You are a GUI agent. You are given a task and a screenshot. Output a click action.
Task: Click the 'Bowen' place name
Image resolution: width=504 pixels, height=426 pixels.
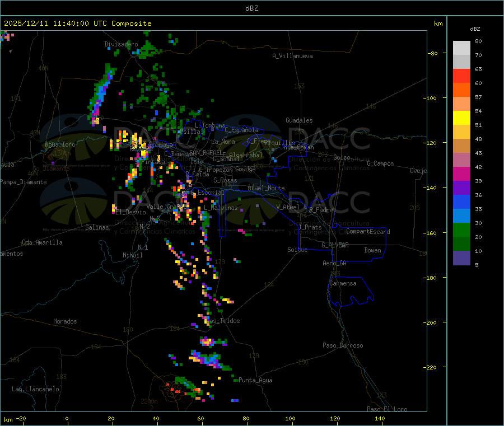tap(372, 250)
